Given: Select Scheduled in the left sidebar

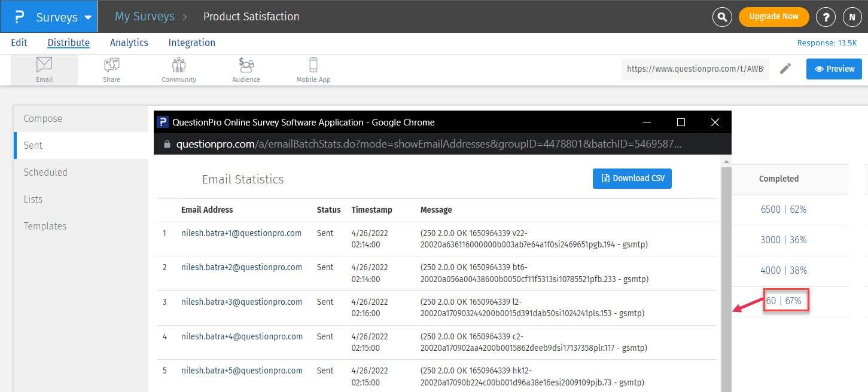Looking at the screenshot, I should click(x=45, y=172).
